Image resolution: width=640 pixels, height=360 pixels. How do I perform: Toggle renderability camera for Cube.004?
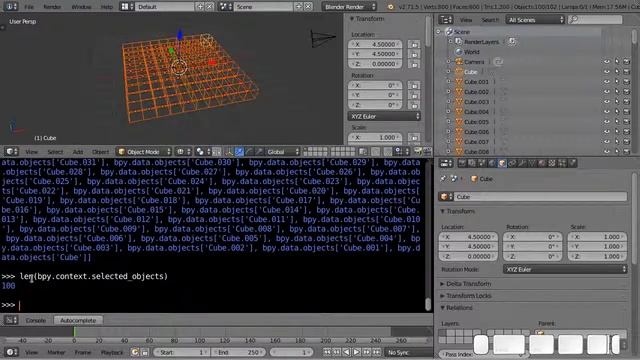tap(627, 112)
